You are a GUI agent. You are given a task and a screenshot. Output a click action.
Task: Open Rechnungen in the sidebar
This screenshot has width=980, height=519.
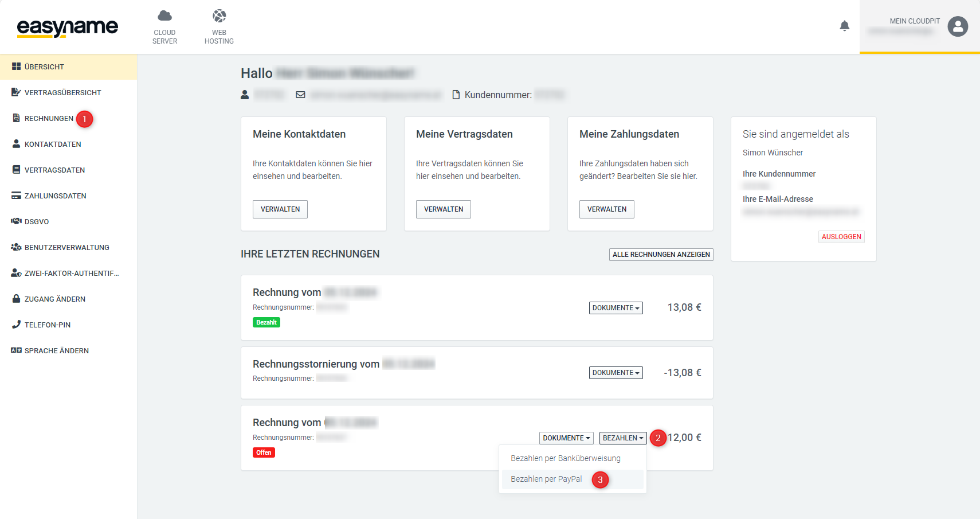click(x=49, y=119)
